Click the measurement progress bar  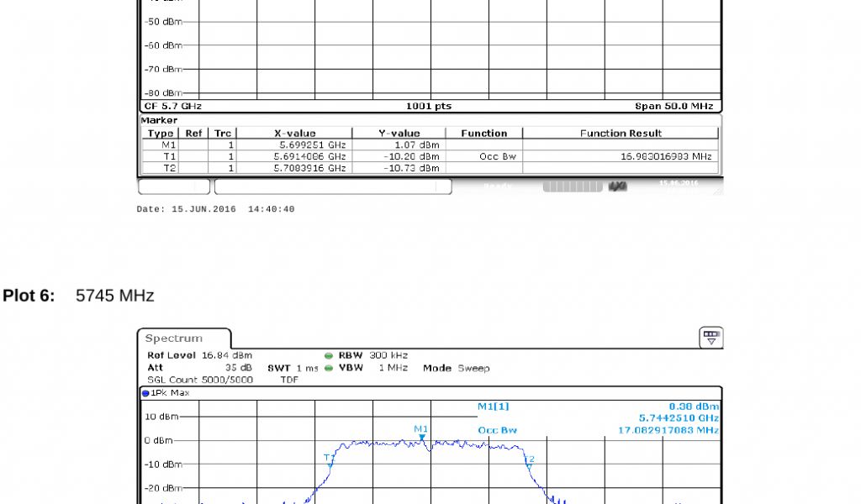[572, 186]
